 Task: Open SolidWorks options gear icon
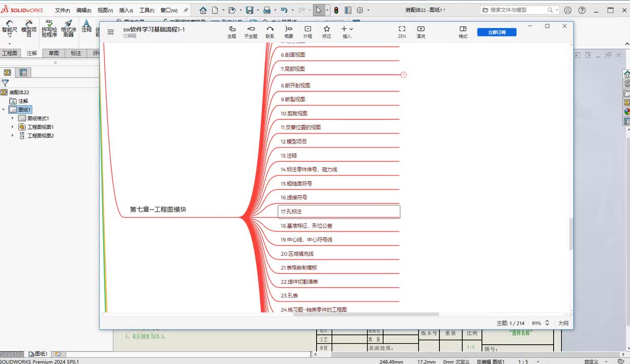360,10
